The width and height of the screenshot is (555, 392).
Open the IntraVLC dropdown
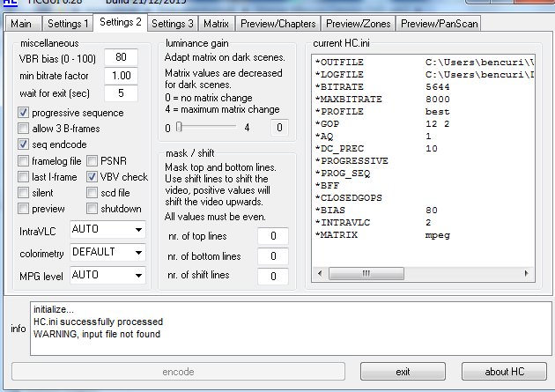coord(107,230)
